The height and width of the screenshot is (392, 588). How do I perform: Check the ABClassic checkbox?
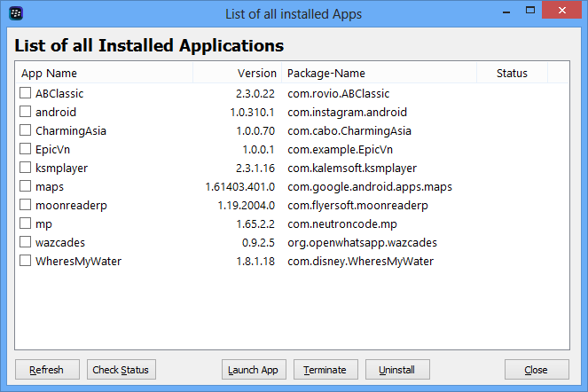(25, 92)
